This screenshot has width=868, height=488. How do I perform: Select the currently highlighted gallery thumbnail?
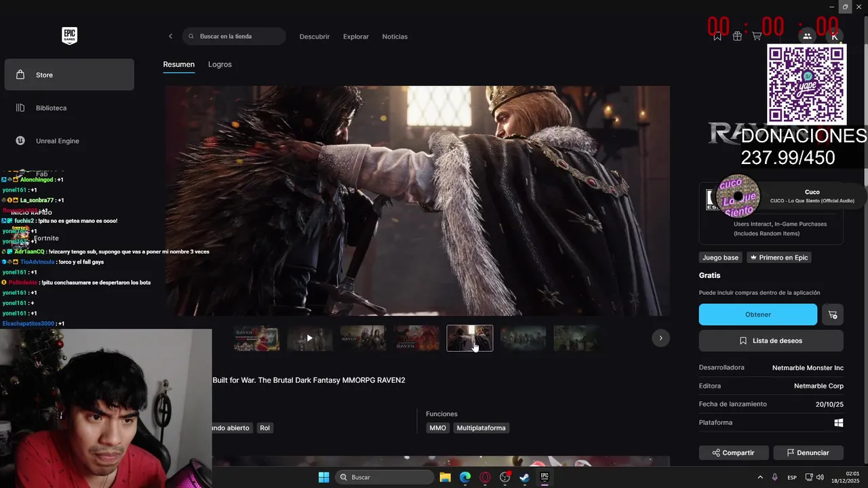[470, 338]
